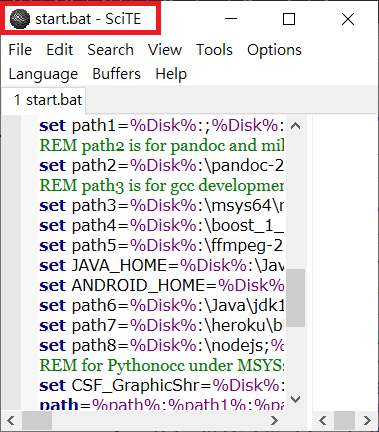Open the Edit menu
Image resolution: width=379 pixels, height=432 pixels.
[x=60, y=50]
